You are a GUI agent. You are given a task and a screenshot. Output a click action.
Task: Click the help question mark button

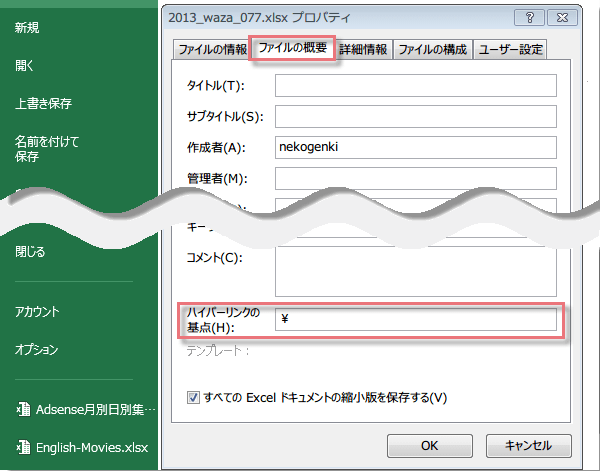click(x=530, y=18)
